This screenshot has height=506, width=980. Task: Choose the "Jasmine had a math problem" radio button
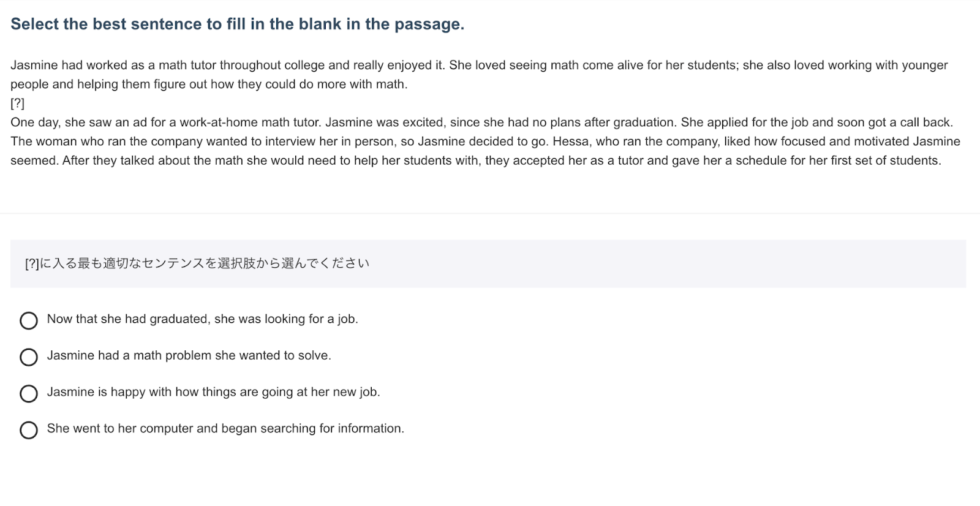click(29, 357)
